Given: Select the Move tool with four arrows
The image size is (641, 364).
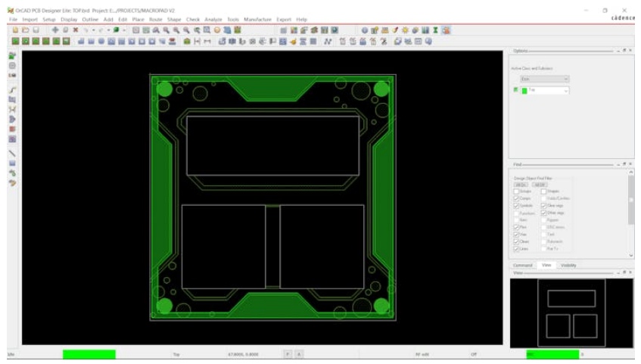Looking at the screenshot, I should [x=55, y=30].
